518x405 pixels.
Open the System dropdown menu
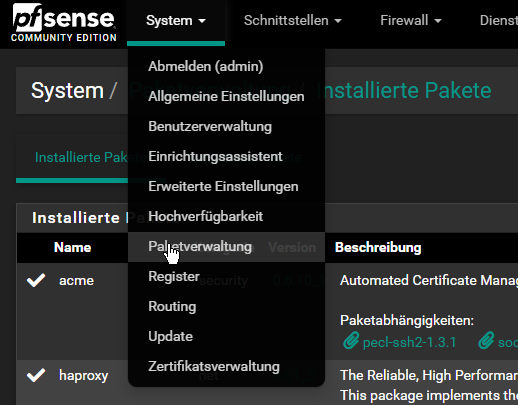pyautogui.click(x=176, y=21)
